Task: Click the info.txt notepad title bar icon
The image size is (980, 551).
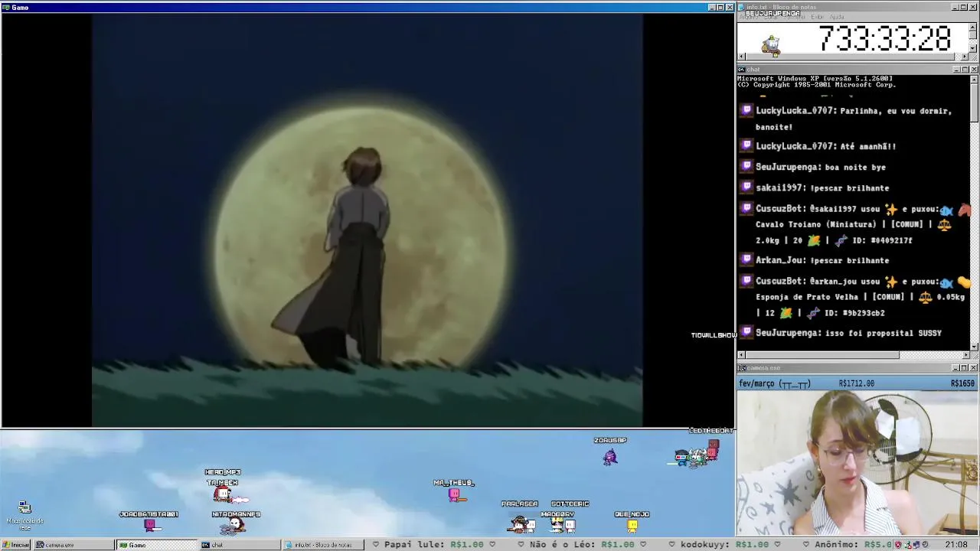Action: 742,7
